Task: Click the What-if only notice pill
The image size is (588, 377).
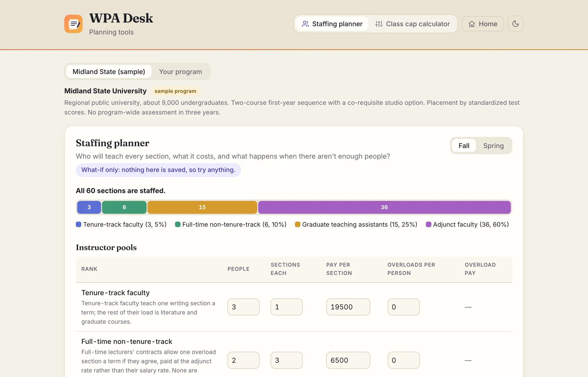Action: click(x=158, y=170)
